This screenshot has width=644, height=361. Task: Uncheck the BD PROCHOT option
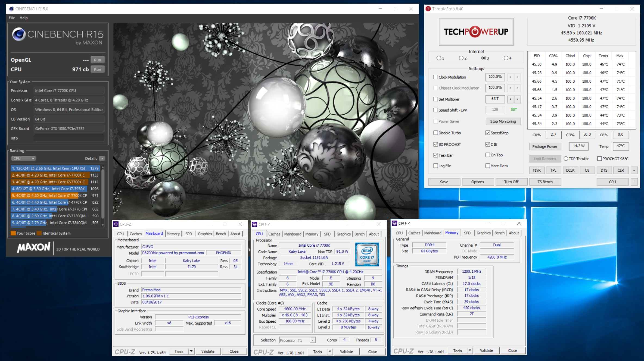click(x=436, y=144)
